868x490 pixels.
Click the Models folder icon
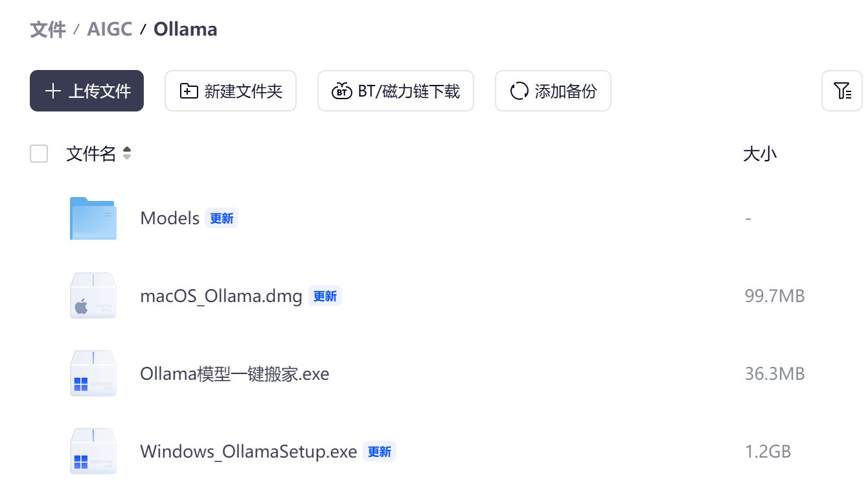(x=93, y=218)
